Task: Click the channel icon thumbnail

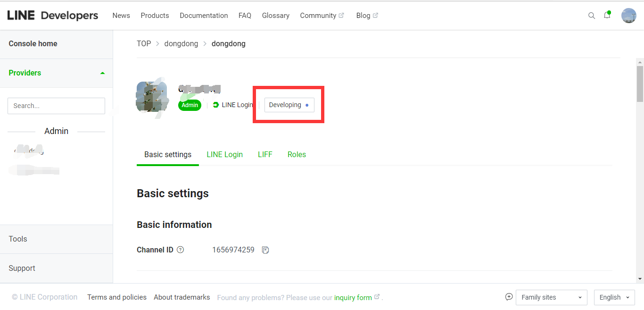Action: click(152, 97)
